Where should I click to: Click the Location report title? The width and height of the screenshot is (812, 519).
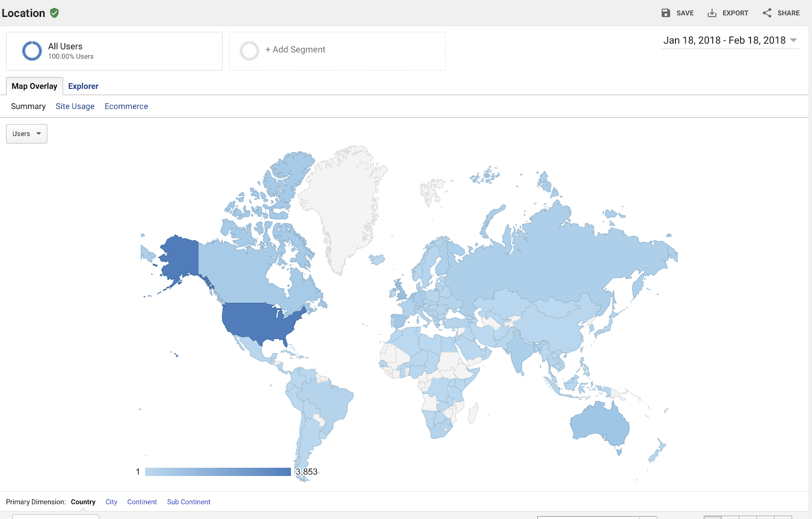23,13
